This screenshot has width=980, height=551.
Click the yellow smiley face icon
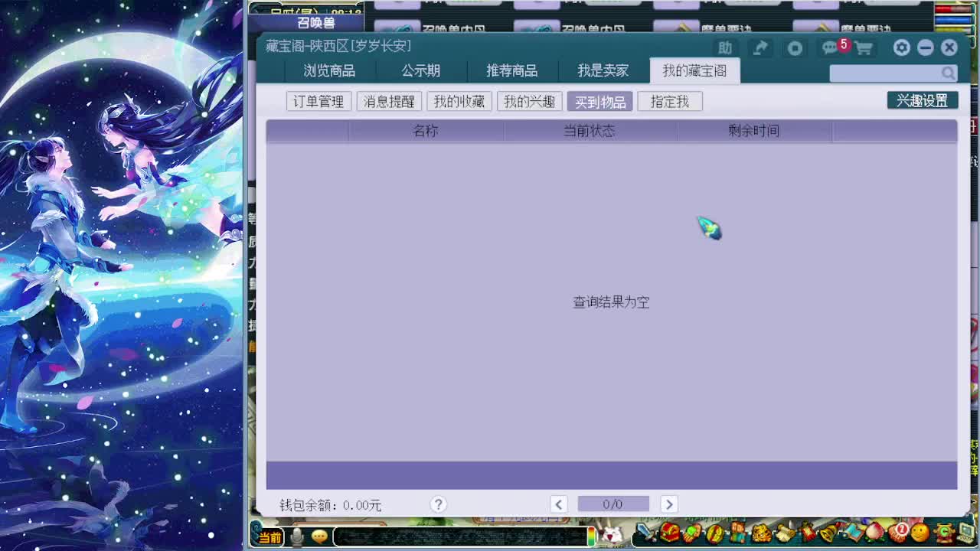click(920, 532)
